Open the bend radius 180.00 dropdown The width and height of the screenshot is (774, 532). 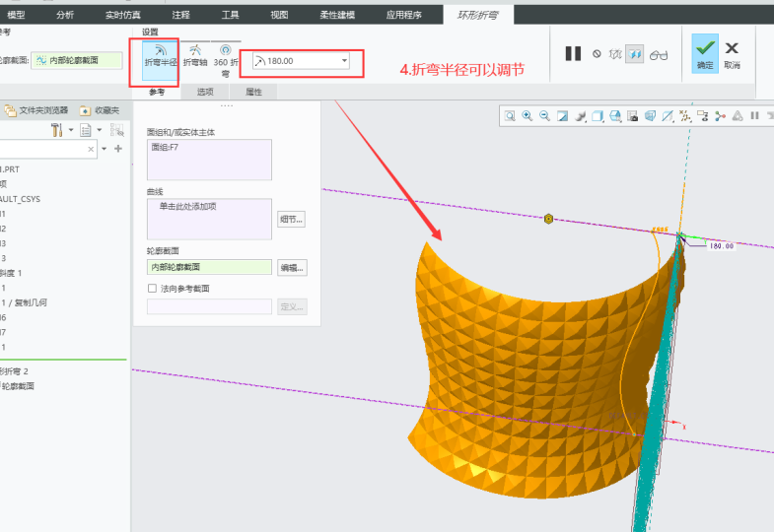coord(344,61)
